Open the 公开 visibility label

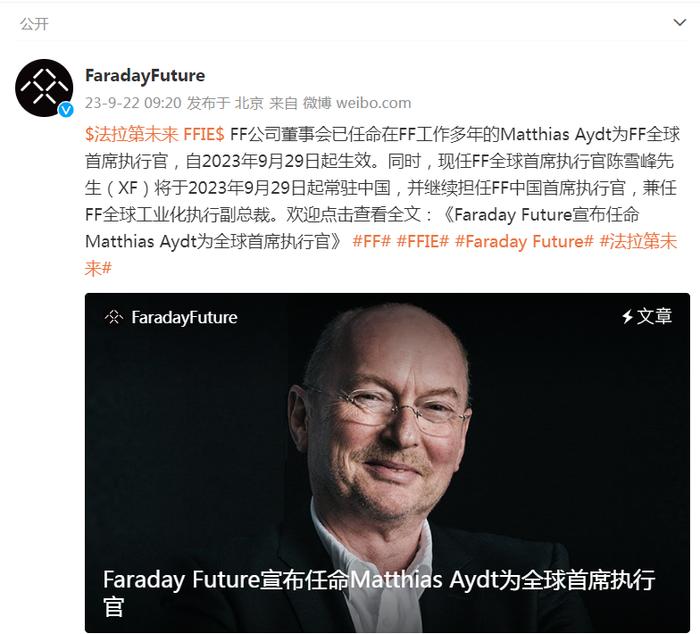pyautogui.click(x=34, y=24)
